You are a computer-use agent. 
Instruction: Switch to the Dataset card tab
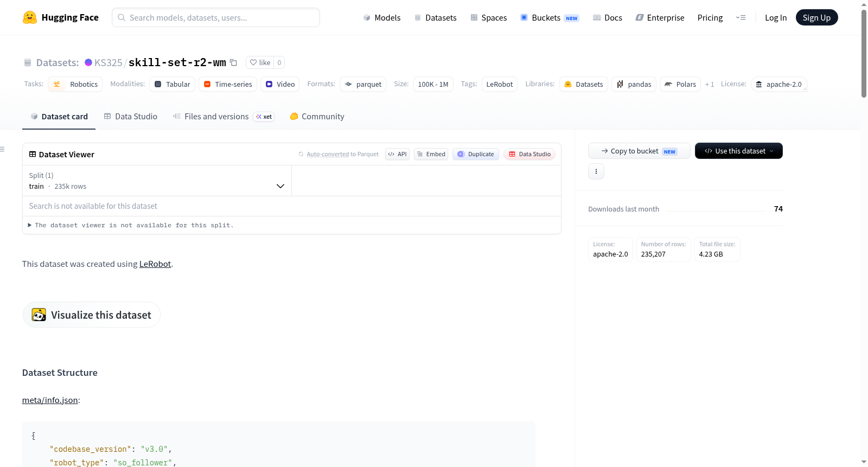[59, 117]
